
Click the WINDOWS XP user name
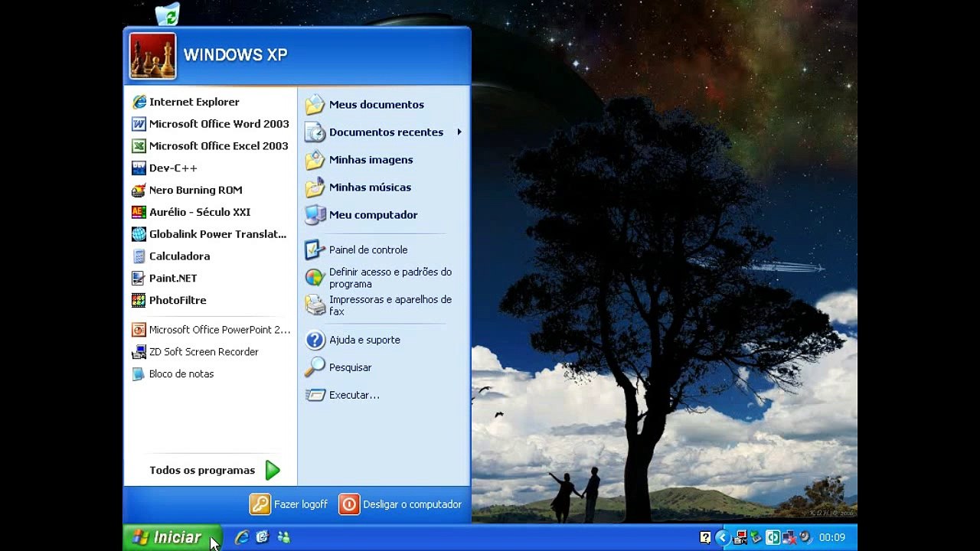(235, 55)
